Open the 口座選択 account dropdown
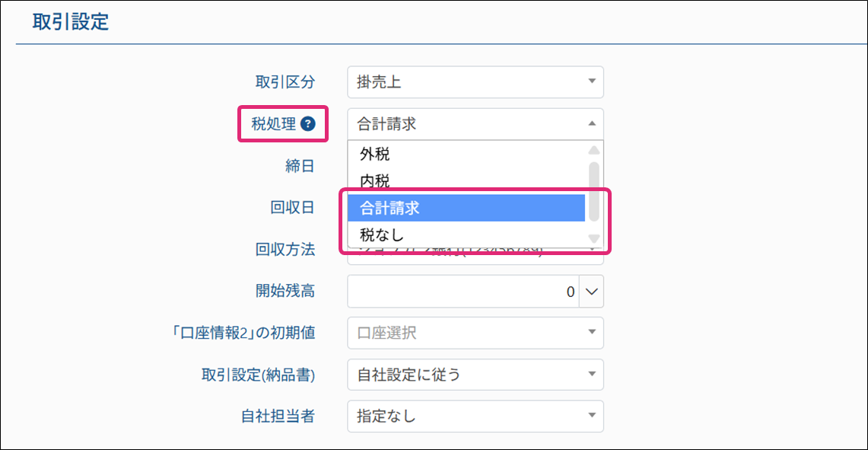The height and width of the screenshot is (450, 868). [x=475, y=333]
